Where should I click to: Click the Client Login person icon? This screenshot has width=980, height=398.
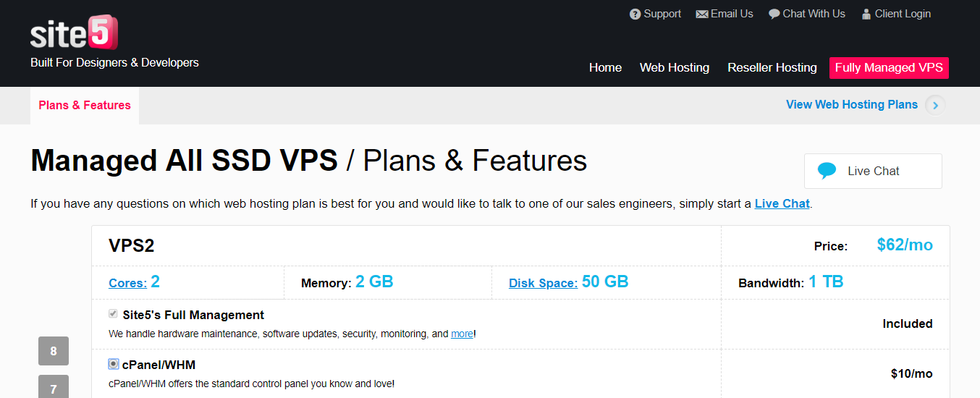click(866, 14)
